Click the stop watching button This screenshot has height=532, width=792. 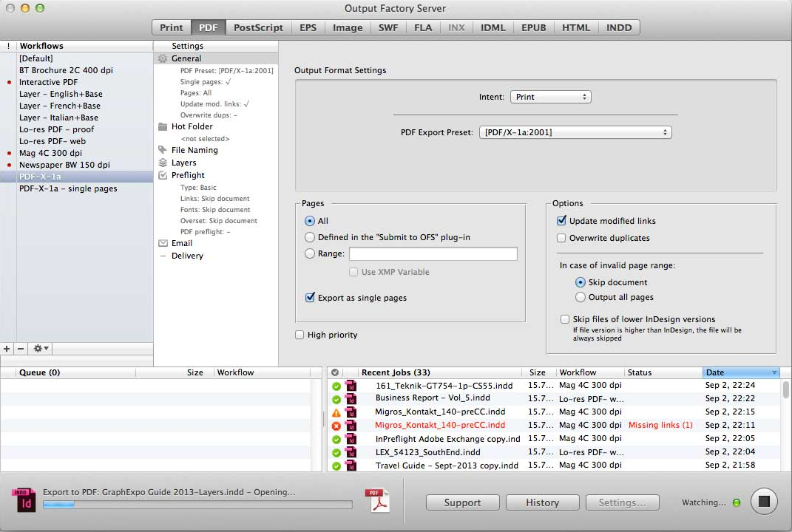pos(764,502)
